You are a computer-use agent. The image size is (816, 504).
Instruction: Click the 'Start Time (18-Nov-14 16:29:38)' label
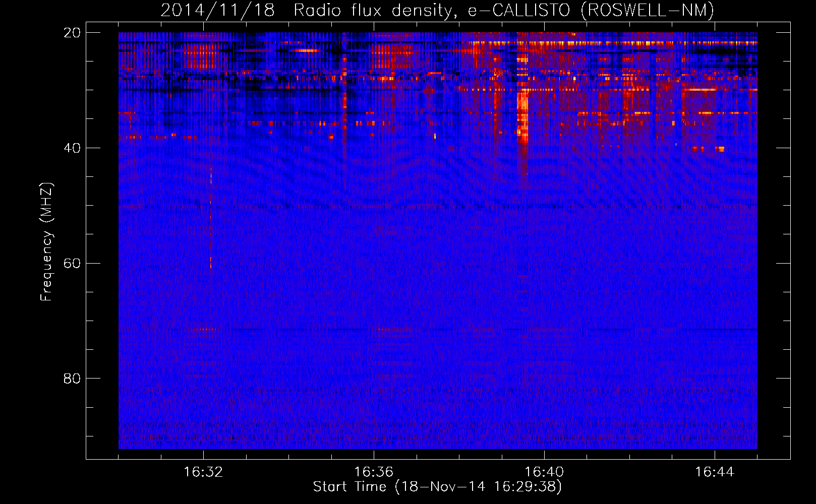437,487
